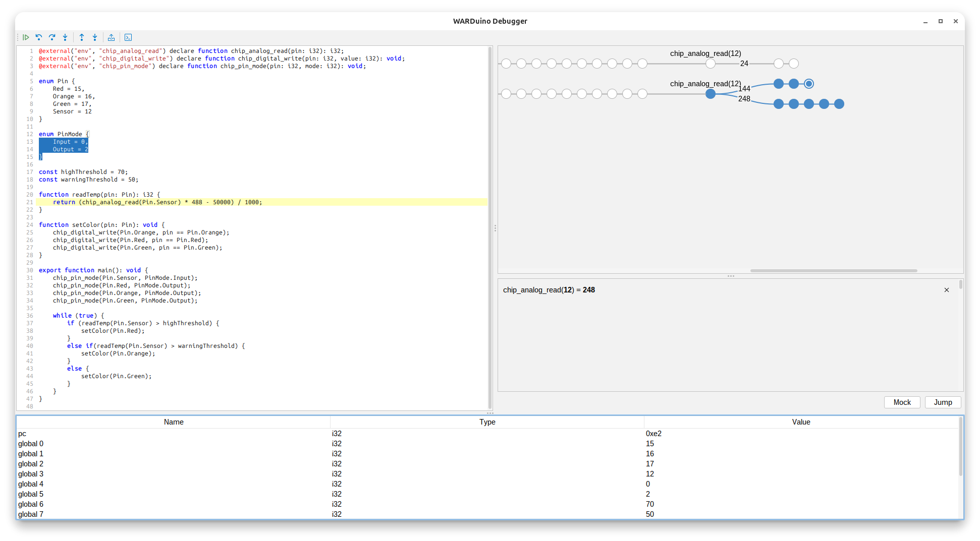Select the ringed current node in timeline
Viewport: 980px width, 541px height.
pyautogui.click(x=809, y=84)
